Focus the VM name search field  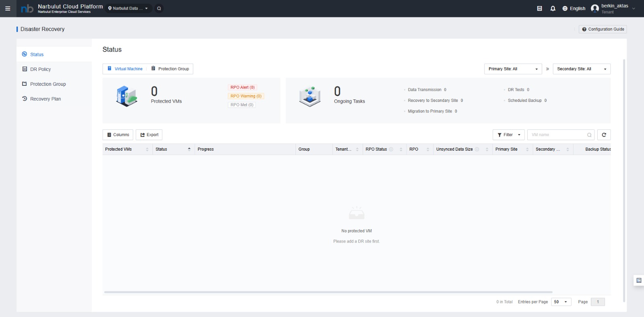[x=557, y=135]
